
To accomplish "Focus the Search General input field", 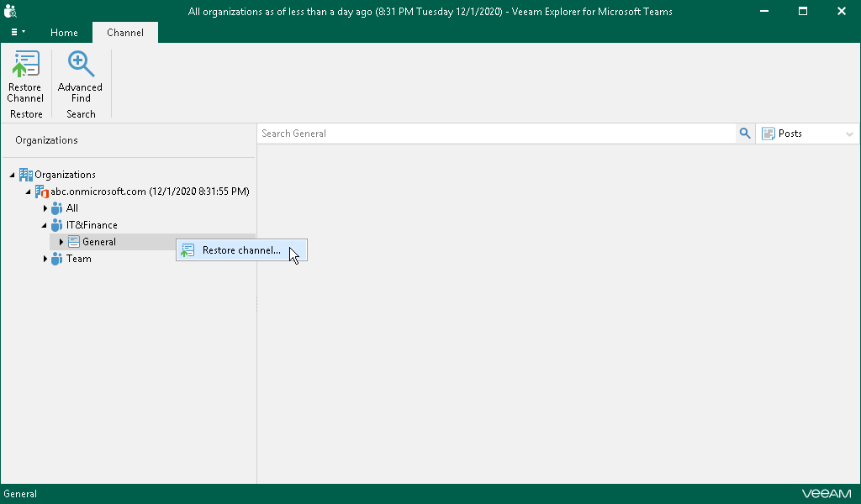I will 497,134.
